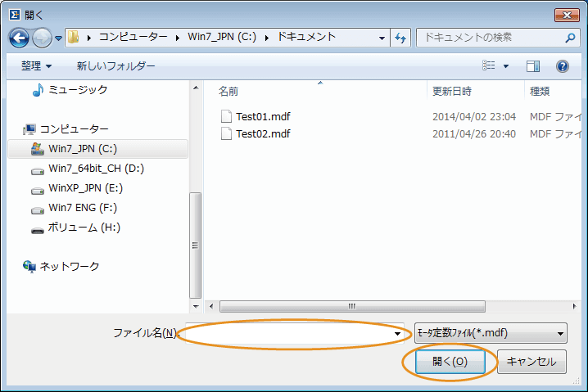Click the date 2014/04/02 23:04
The image size is (588, 392).
click(474, 117)
